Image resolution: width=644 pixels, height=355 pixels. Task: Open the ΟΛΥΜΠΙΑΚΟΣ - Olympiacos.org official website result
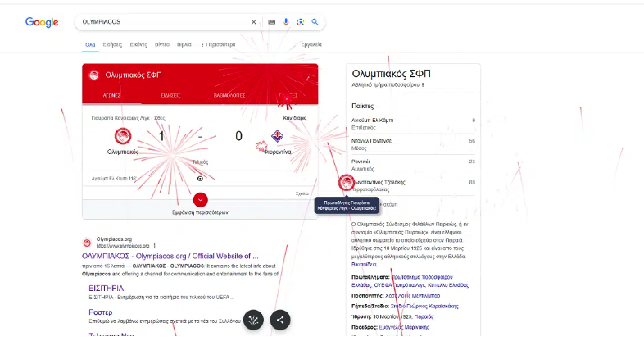pos(170,256)
